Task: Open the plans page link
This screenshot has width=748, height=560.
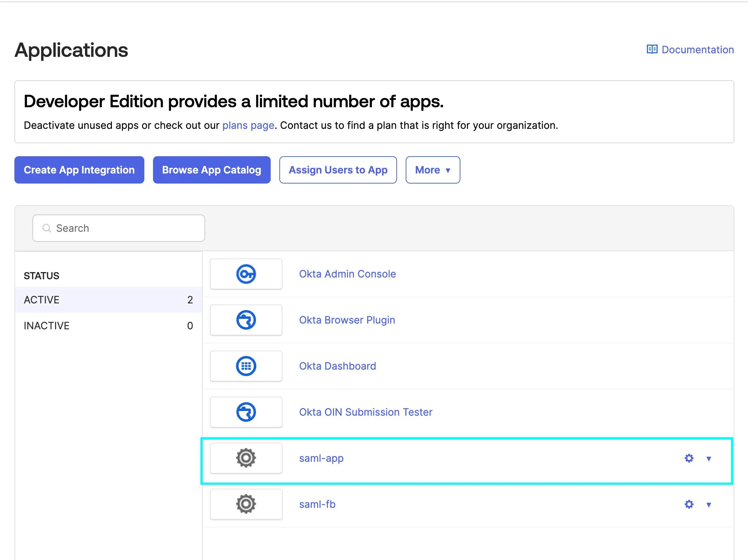Action: (x=248, y=125)
